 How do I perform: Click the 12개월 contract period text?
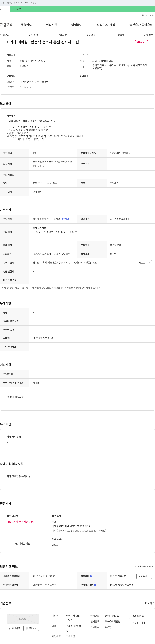65,219
